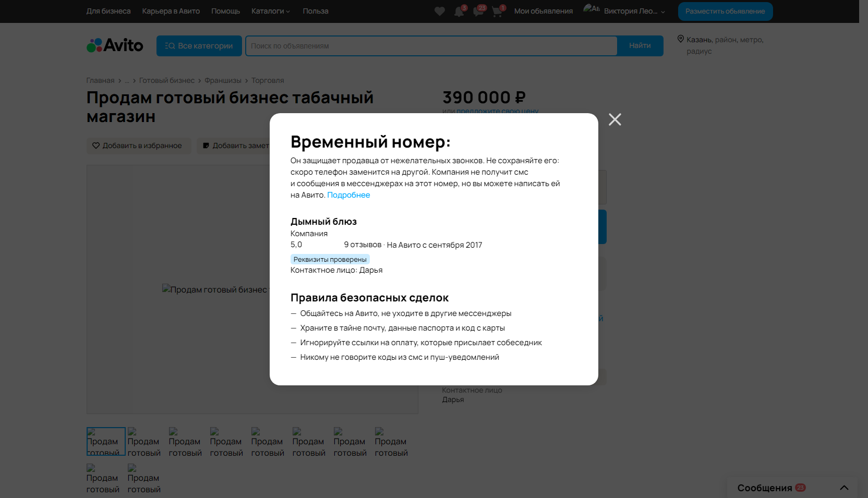Click the user avatar next to Виктория Лео
The image size is (868, 498).
(x=592, y=8)
